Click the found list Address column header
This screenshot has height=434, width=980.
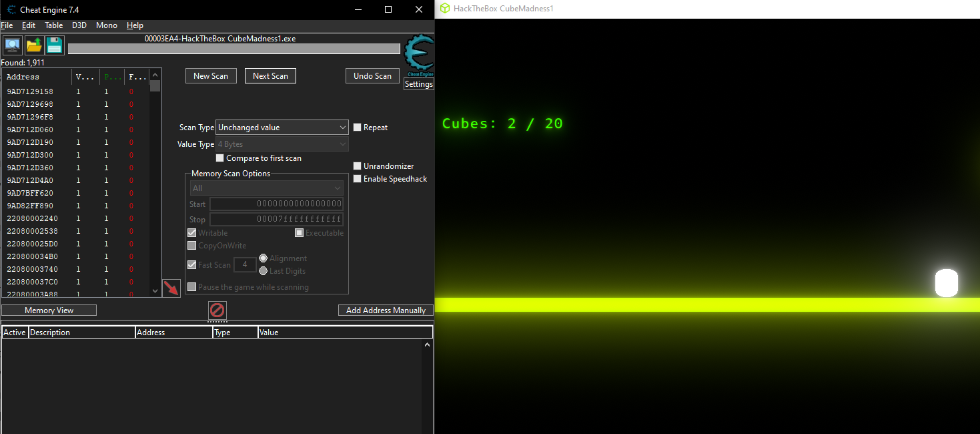tap(37, 77)
